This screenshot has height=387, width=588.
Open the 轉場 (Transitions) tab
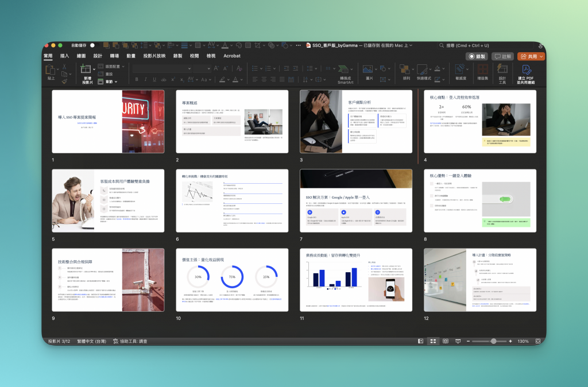pos(114,56)
